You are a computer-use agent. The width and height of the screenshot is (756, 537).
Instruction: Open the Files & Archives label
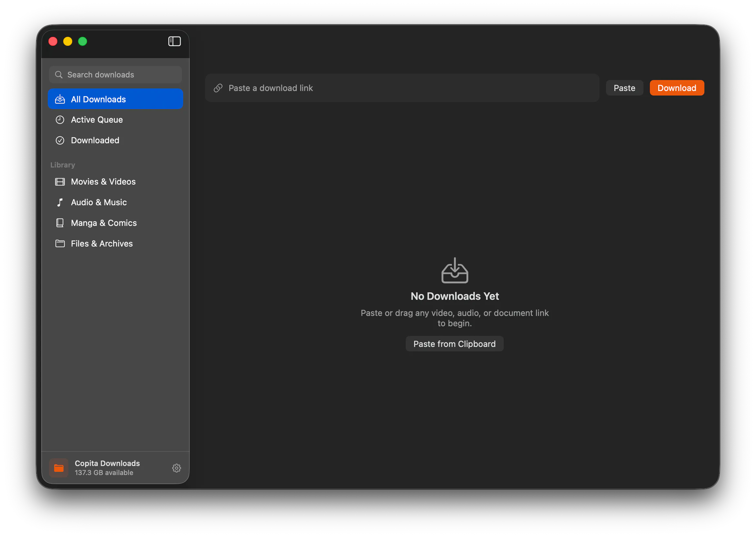[102, 244]
